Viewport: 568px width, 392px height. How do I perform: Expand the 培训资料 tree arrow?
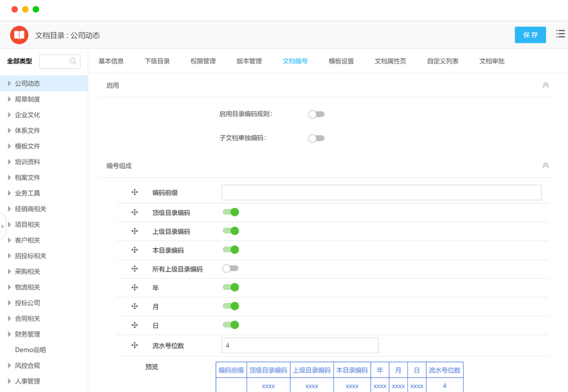point(9,162)
